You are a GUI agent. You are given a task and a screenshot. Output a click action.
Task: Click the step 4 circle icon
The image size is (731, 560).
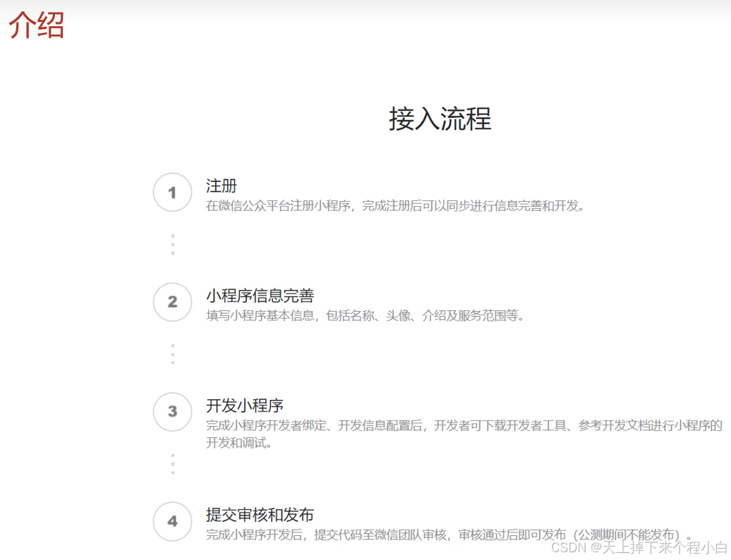pyautogui.click(x=172, y=521)
